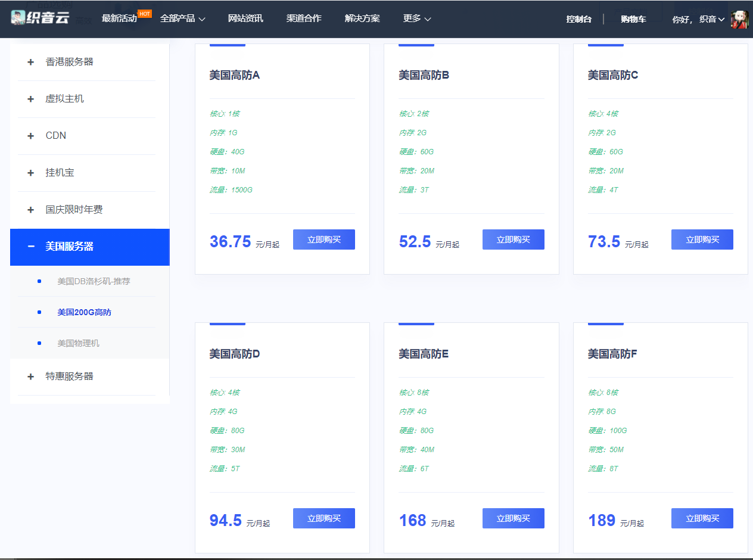Open 渠道合作 from the navigation bar

pyautogui.click(x=304, y=18)
